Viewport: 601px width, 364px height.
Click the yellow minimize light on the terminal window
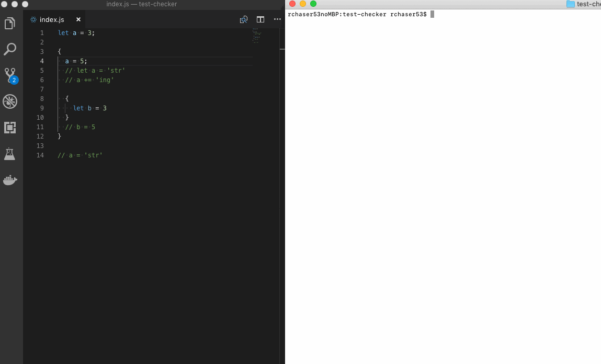302,4
